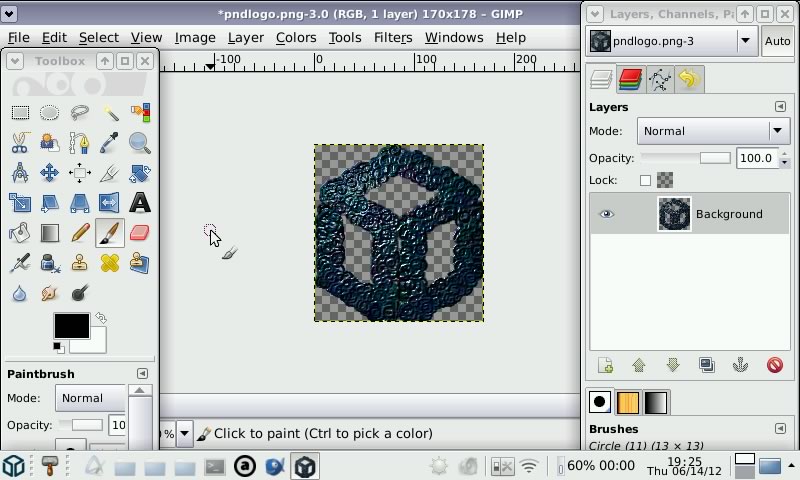Viewport: 800px width, 480px height.
Task: Open the image selector dropdown for pndlogo.png-3
Action: (x=670, y=41)
